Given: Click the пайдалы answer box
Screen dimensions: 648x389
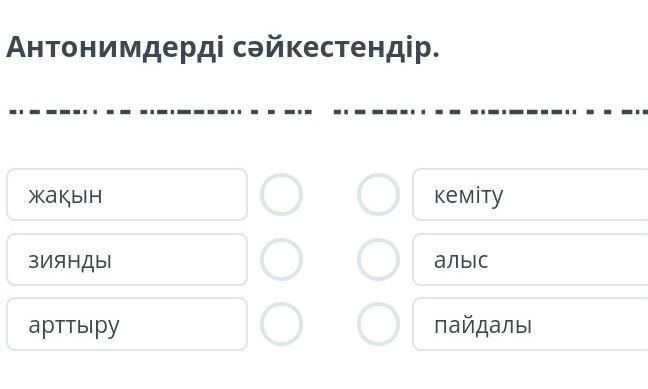Looking at the screenshot, I should (530, 324).
